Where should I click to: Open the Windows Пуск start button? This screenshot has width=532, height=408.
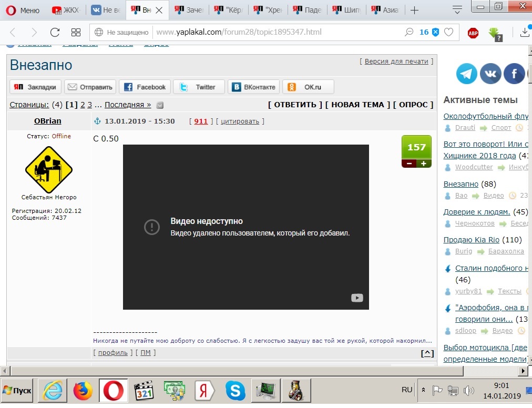[17, 390]
